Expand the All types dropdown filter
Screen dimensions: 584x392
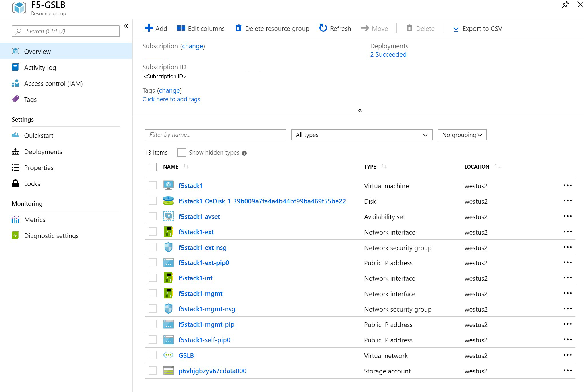[x=361, y=135]
